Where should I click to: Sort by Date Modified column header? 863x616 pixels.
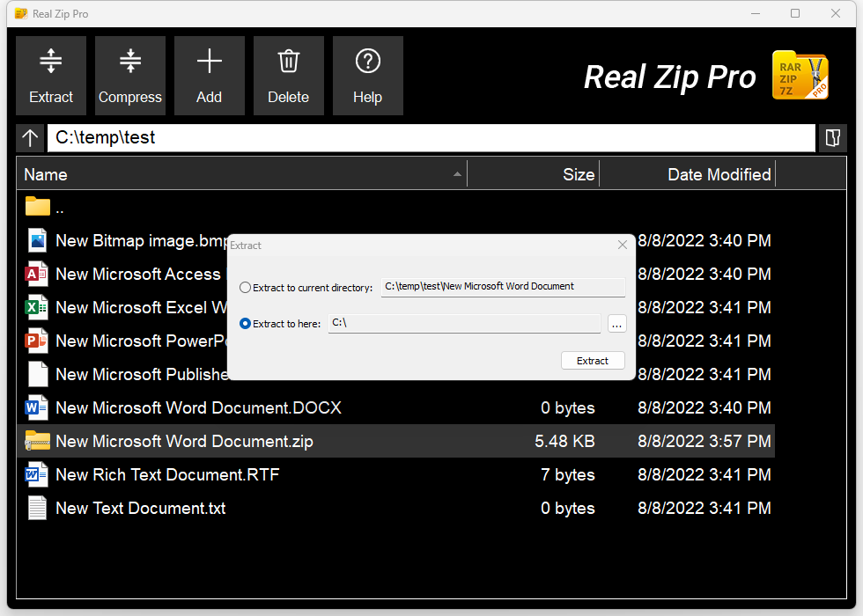pyautogui.click(x=688, y=174)
